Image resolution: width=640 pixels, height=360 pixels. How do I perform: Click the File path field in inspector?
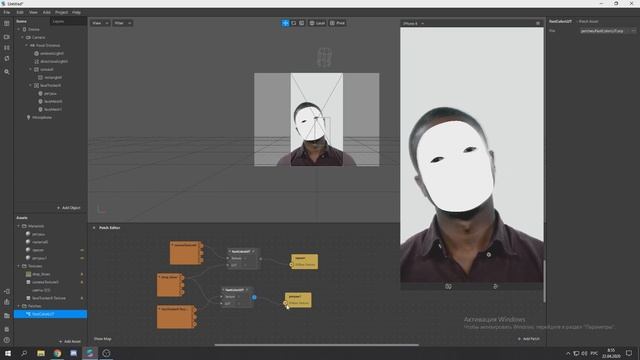(x=607, y=31)
